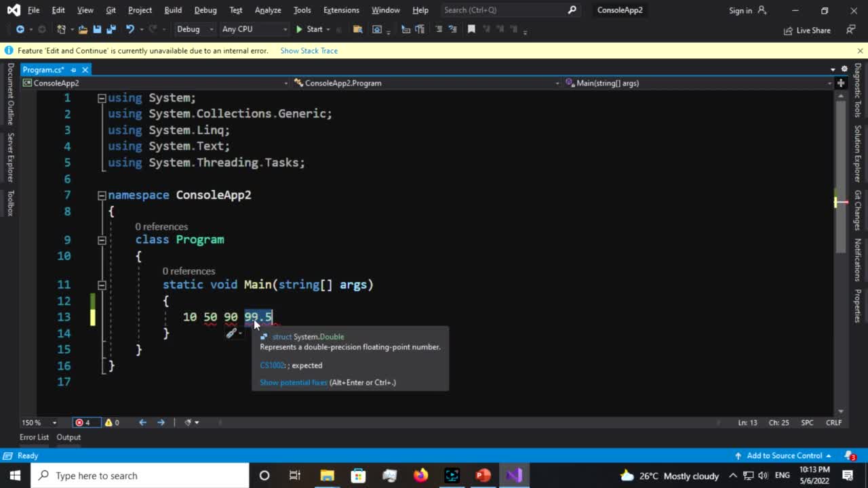
Task: Click the bookmark icon in the toolbar
Action: [x=471, y=29]
